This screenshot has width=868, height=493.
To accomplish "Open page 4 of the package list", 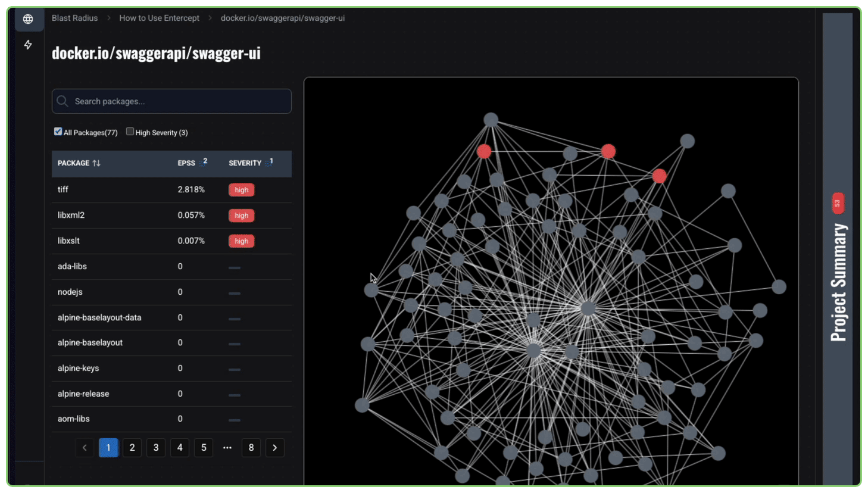I will pyautogui.click(x=180, y=448).
